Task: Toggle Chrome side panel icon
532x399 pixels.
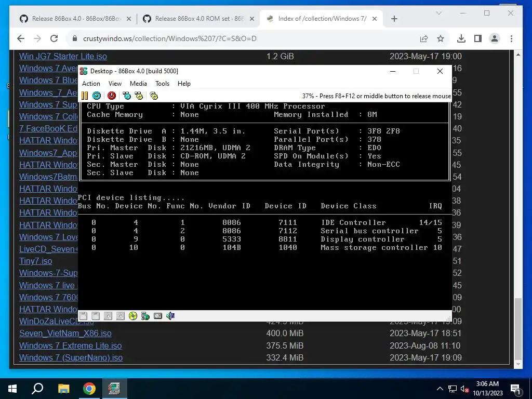Action: [x=478, y=38]
